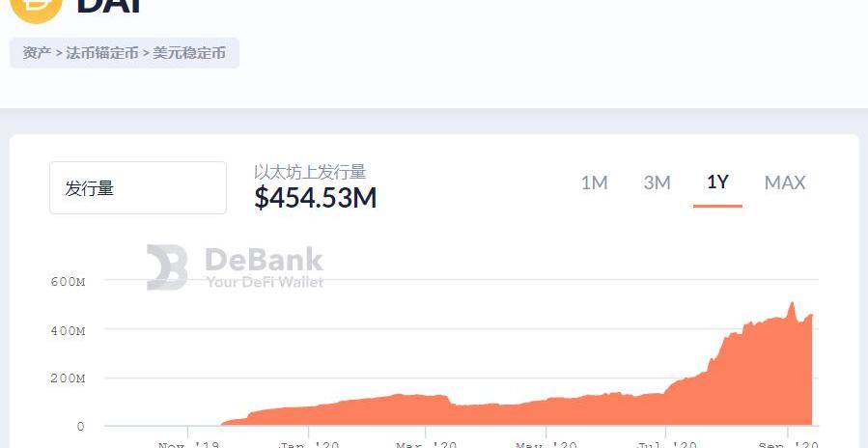The width and height of the screenshot is (868, 448).
Task: Select the 美元稳定币 breadcrumb link
Action: click(x=189, y=53)
